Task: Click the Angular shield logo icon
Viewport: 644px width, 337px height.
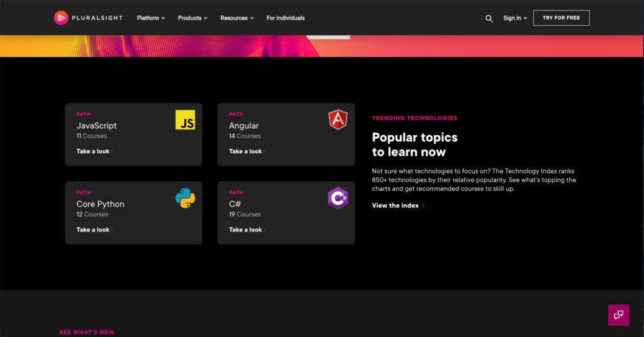Action: click(x=338, y=120)
